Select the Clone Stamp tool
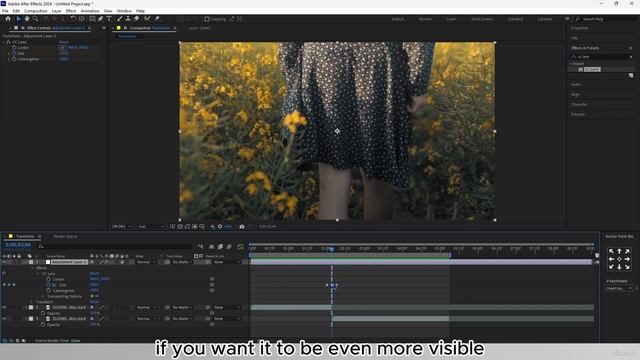The width and height of the screenshot is (640, 360). 128,19
